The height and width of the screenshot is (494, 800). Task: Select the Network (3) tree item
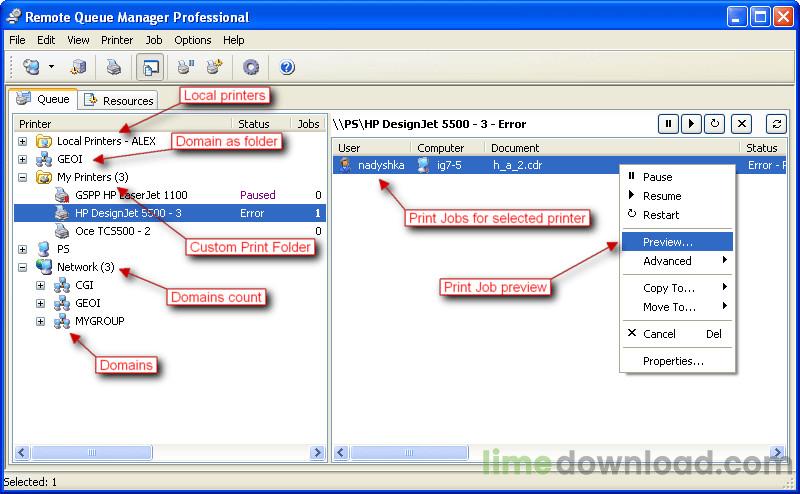85,267
